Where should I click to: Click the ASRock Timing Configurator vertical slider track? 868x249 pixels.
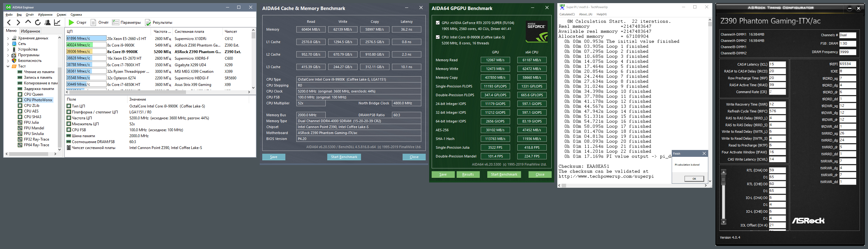724,197
